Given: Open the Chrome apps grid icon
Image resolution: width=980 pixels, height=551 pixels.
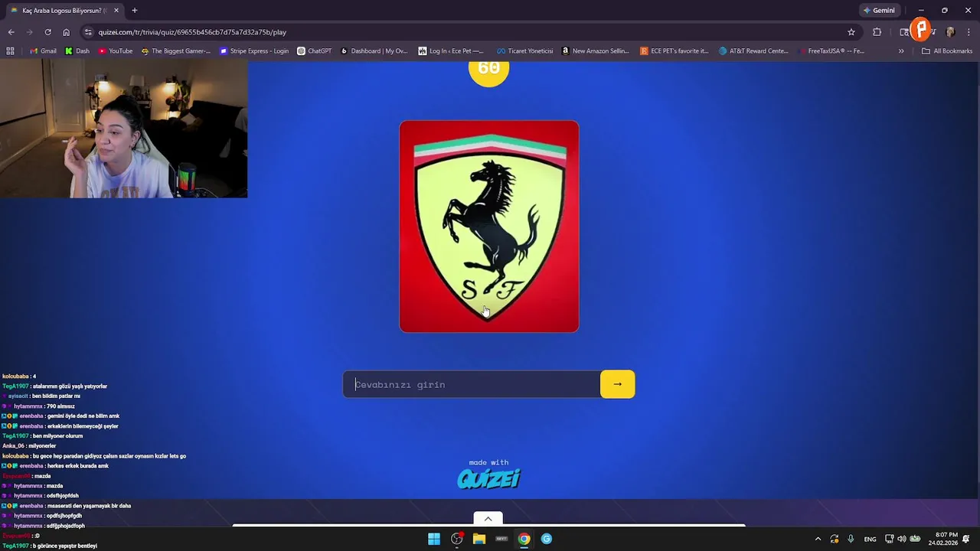Looking at the screenshot, I should [10, 51].
